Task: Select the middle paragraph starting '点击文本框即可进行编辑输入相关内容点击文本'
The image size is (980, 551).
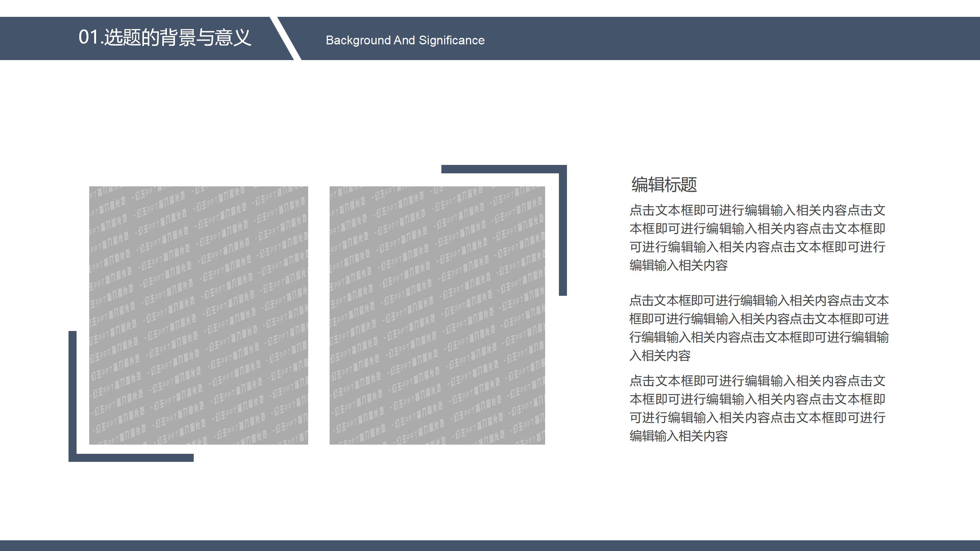Action: [x=759, y=328]
